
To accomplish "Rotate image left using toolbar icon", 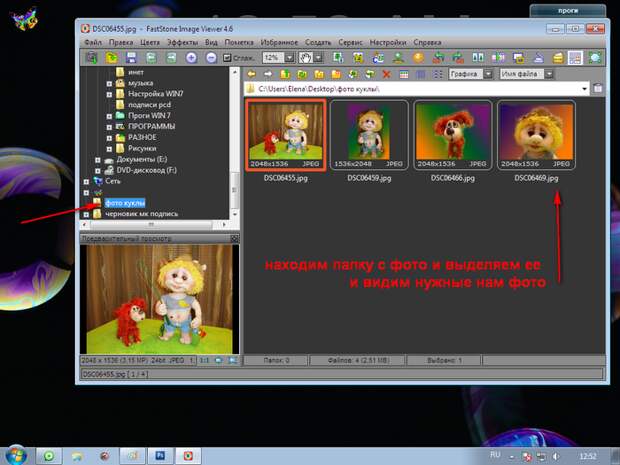I will coord(438,58).
